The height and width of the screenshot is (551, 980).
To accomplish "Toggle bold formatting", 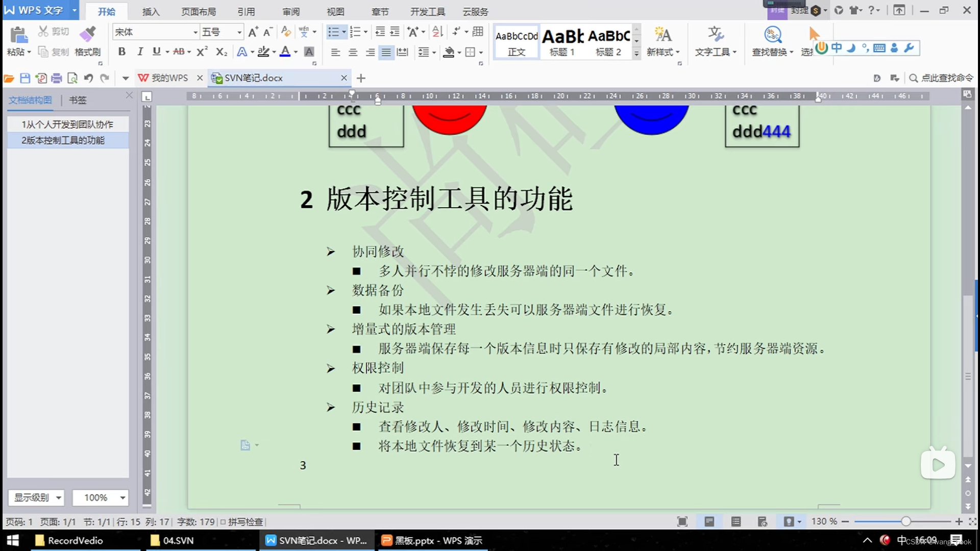I will (121, 52).
